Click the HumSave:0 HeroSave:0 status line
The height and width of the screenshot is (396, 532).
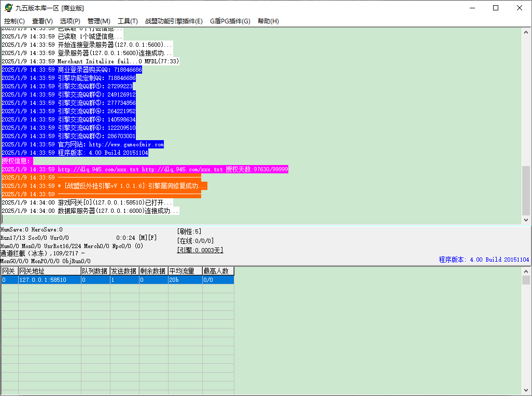[32, 230]
